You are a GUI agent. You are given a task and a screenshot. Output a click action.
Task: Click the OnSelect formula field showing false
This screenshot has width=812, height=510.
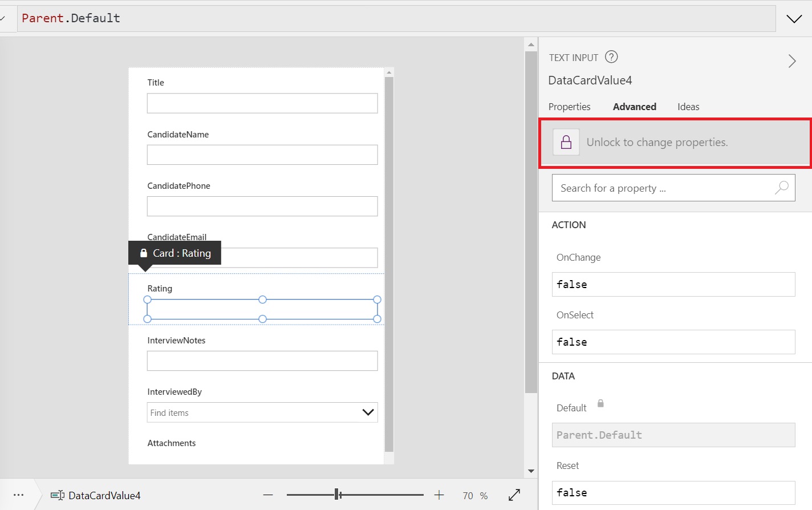pyautogui.click(x=673, y=342)
